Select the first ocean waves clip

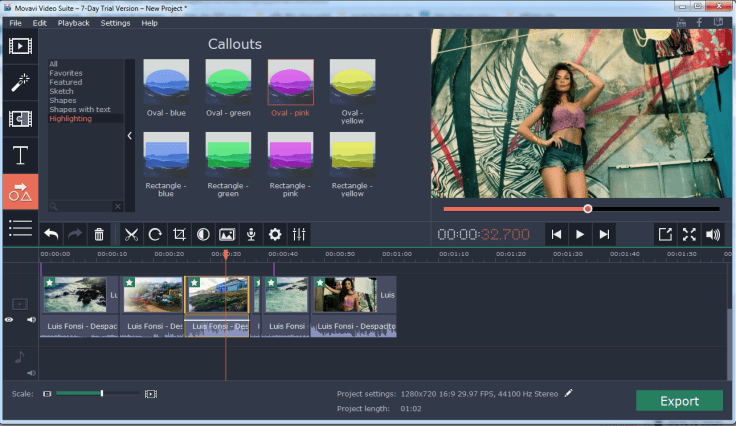pos(79,306)
